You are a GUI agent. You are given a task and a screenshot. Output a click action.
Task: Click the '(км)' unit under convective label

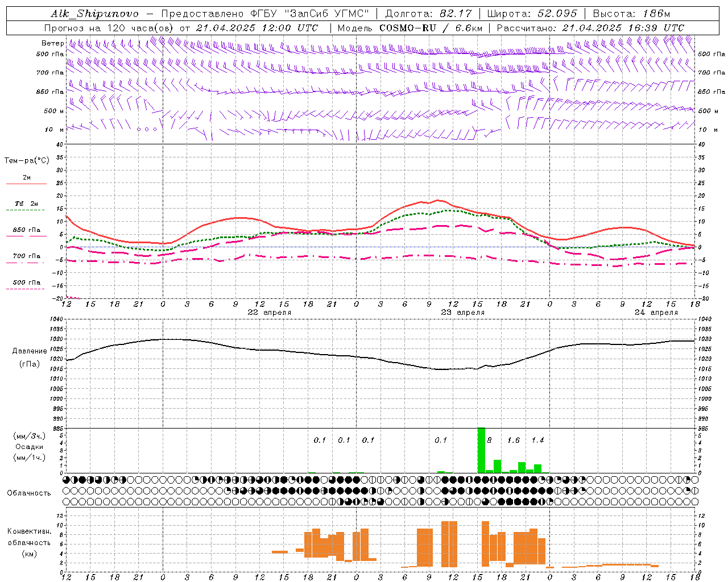click(30, 554)
